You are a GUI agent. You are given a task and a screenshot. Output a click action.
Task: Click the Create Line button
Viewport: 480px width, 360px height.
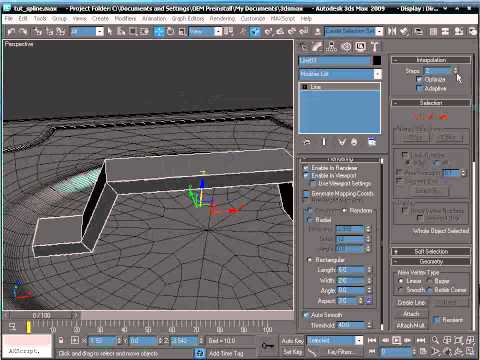click(x=411, y=303)
